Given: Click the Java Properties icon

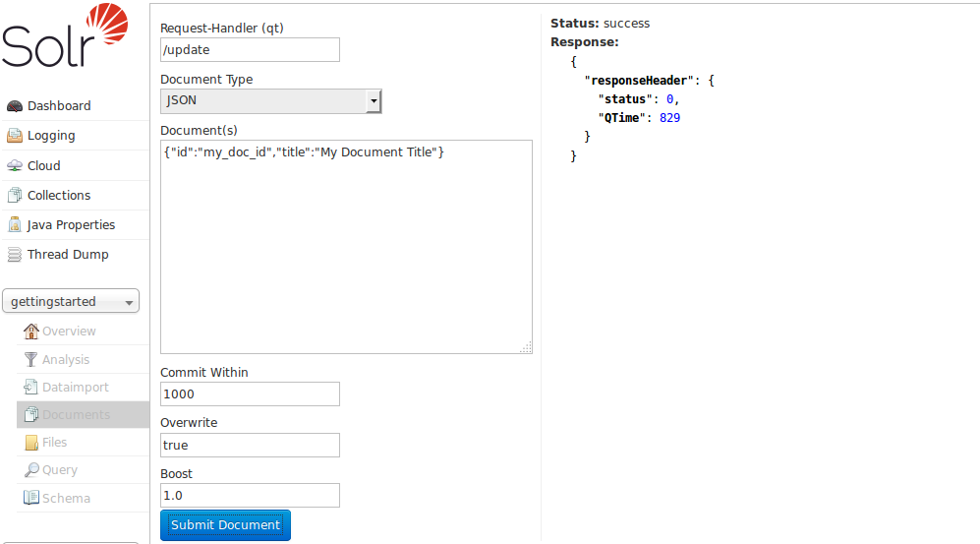Looking at the screenshot, I should (15, 225).
